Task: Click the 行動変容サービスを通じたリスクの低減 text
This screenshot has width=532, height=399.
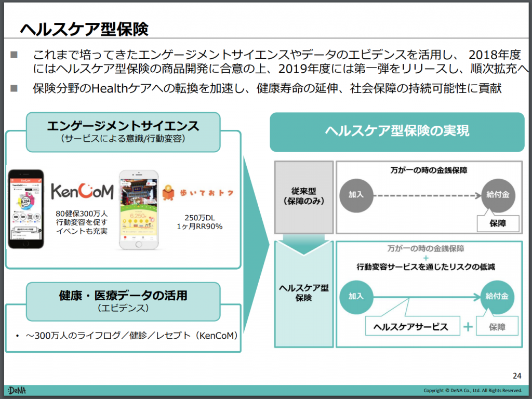Action: coord(426,267)
